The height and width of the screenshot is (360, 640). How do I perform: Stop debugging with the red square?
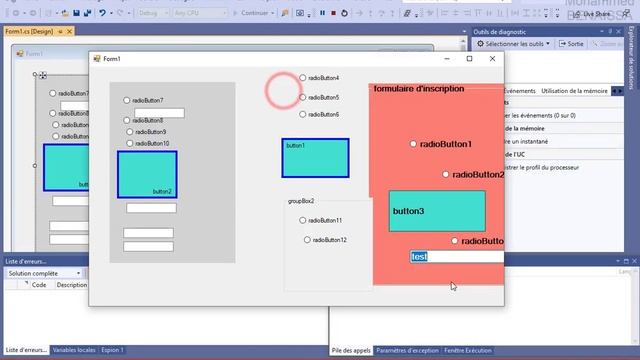333,13
